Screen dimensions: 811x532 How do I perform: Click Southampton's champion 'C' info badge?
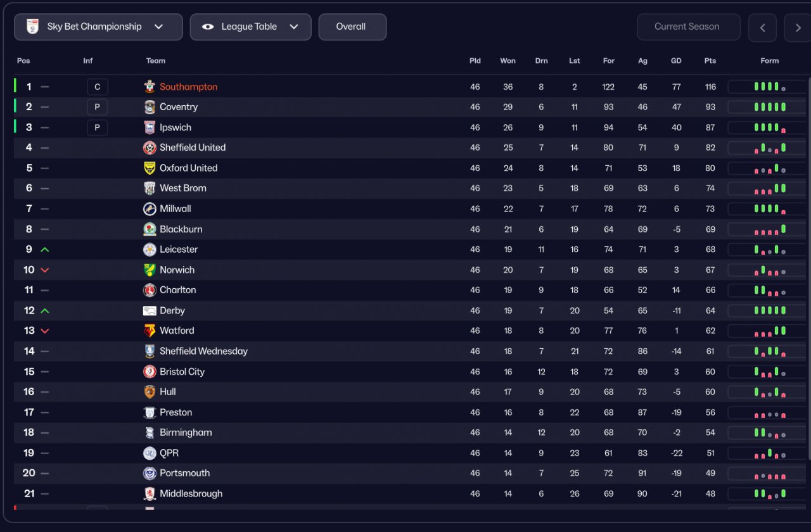(97, 87)
